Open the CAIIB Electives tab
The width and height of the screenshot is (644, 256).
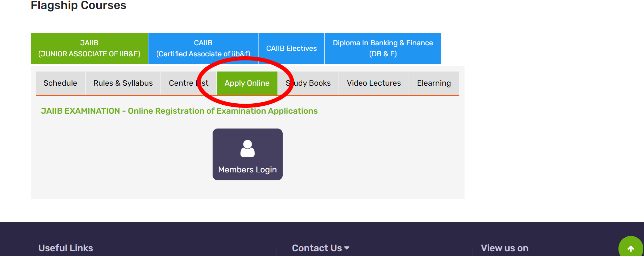[291, 48]
